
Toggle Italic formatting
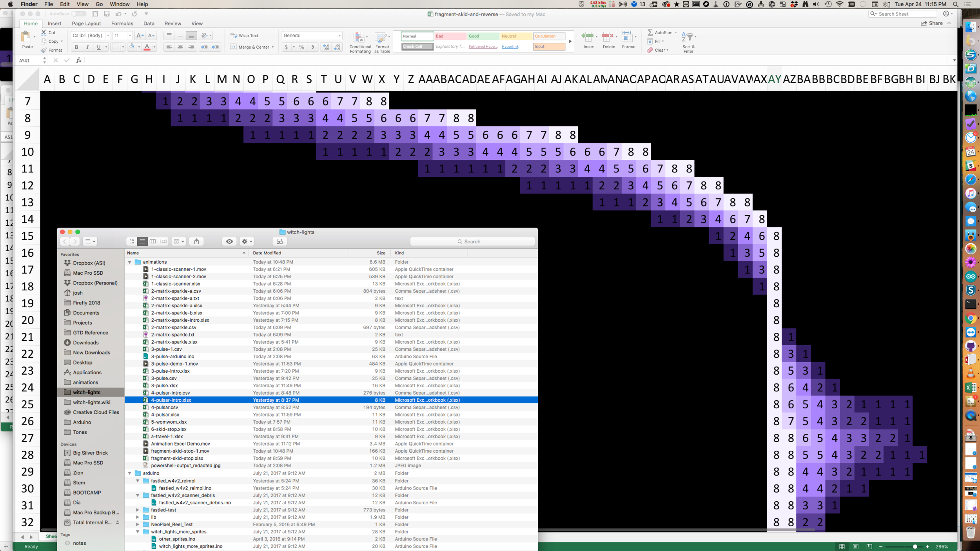(87, 47)
